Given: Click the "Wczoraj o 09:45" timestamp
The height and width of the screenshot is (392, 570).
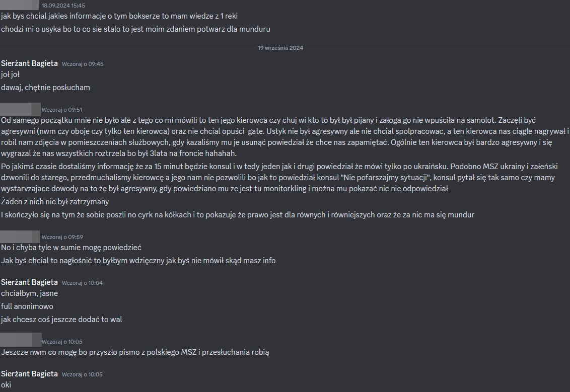Looking at the screenshot, I should (83, 64).
